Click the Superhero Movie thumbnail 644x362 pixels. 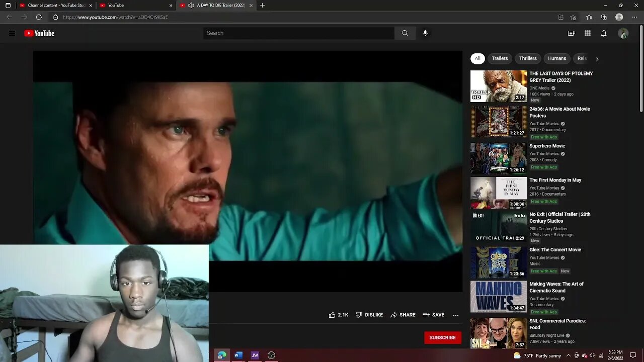499,158
